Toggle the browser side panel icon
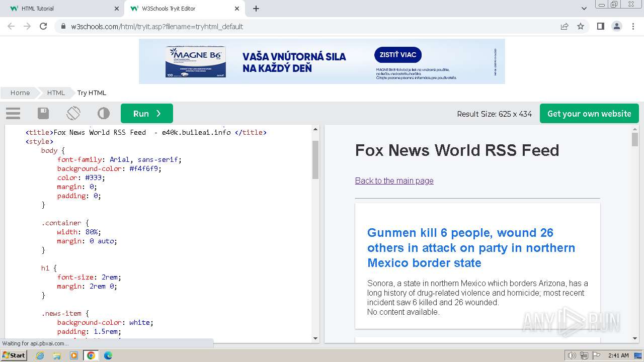 pyautogui.click(x=600, y=26)
